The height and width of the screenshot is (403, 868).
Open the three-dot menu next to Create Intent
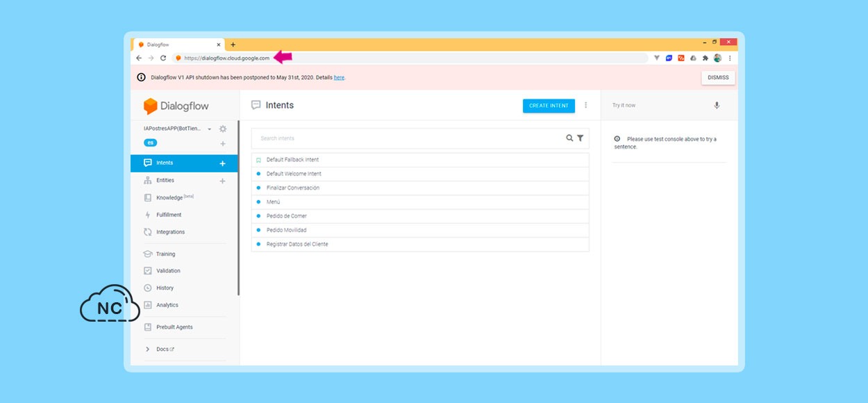(x=585, y=106)
